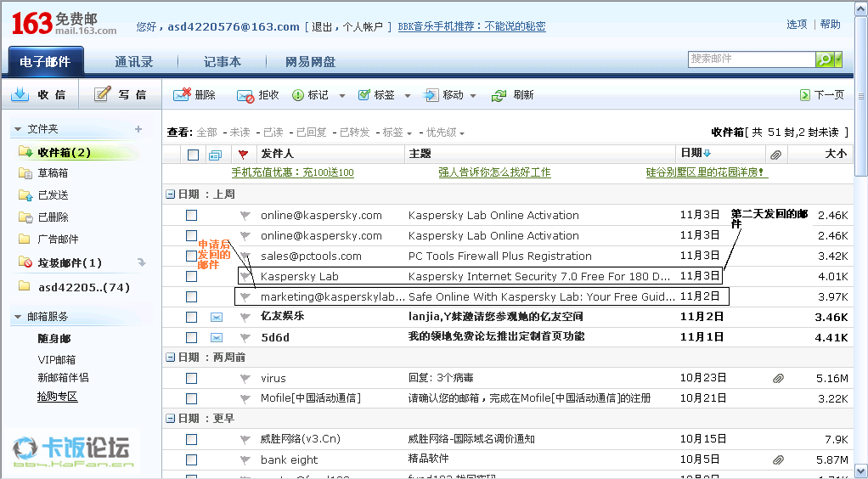
Task: Click the 退出 logout link
Action: click(322, 26)
